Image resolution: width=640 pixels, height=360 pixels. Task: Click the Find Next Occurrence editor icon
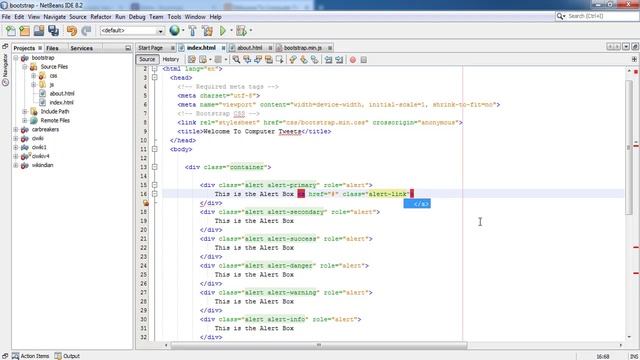click(258, 60)
